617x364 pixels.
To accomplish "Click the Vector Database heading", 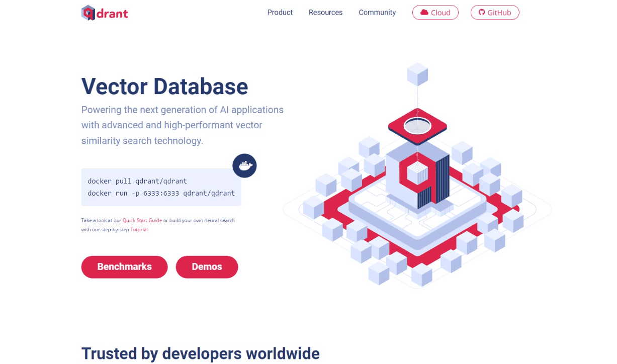I will point(164,86).
